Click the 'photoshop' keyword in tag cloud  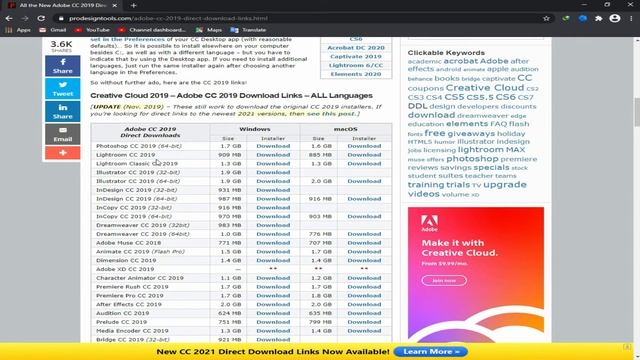(472, 158)
